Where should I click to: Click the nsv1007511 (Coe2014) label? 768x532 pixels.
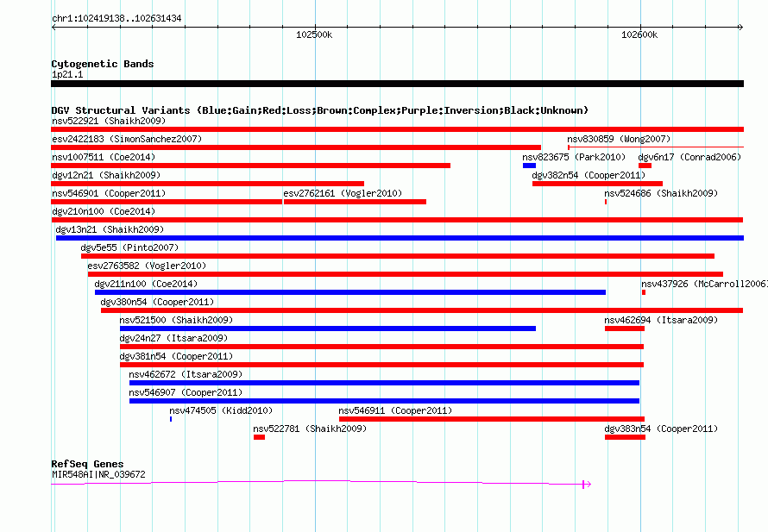104,157
